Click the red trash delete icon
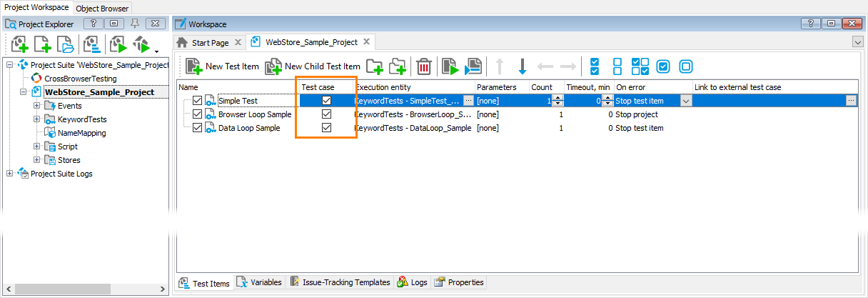868x298 pixels. click(x=424, y=66)
